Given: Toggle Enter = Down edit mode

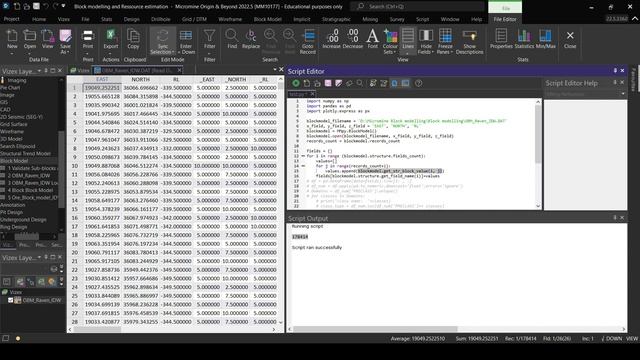Looking at the screenshot, I should pyautogui.click(x=186, y=42).
